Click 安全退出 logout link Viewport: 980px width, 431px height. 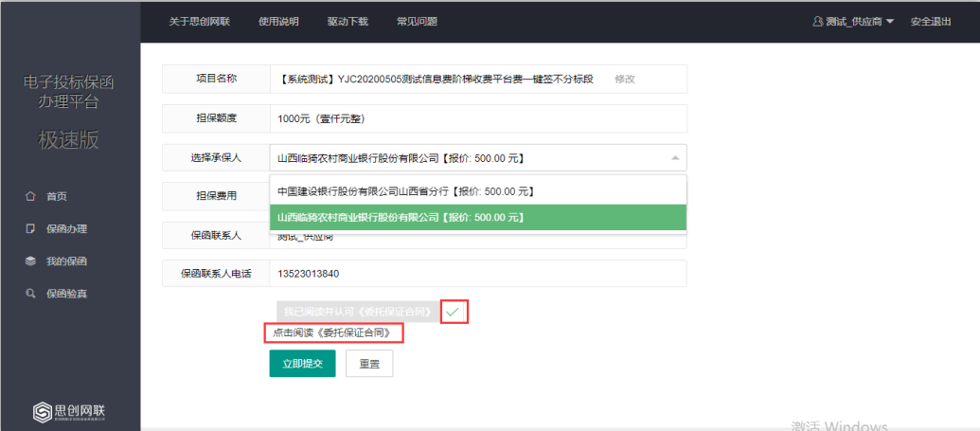pos(931,21)
